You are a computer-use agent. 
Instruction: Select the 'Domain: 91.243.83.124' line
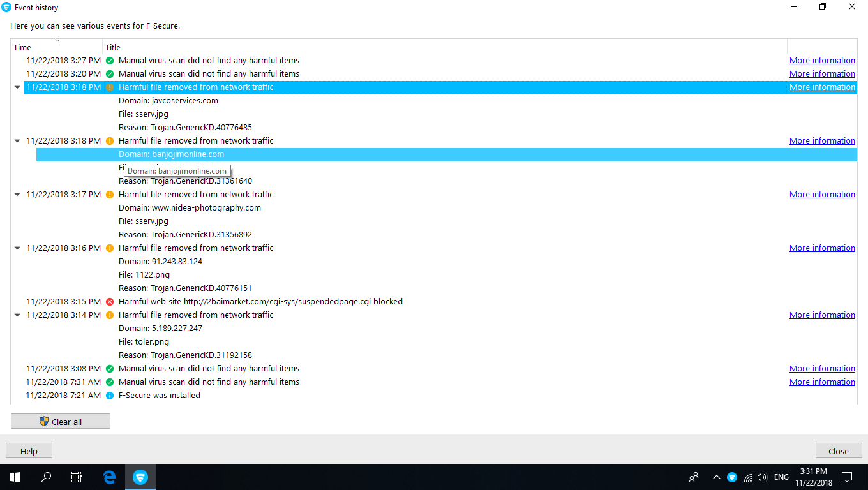pyautogui.click(x=160, y=262)
